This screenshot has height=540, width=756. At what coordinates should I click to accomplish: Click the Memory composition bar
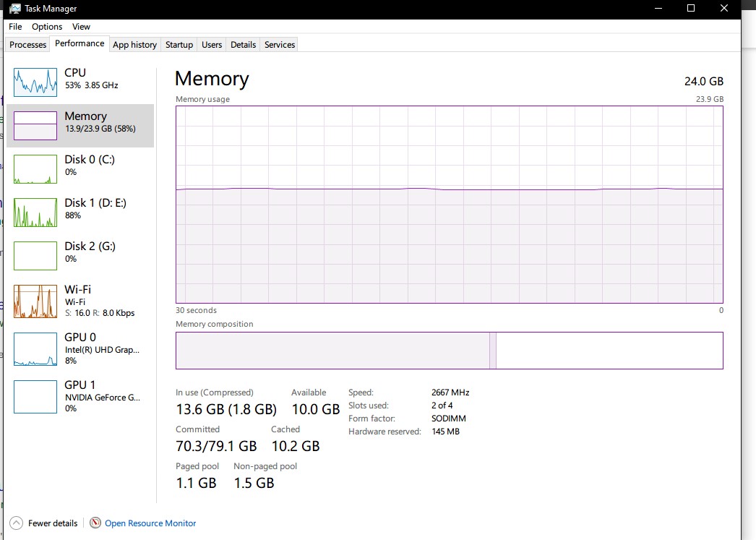point(449,351)
